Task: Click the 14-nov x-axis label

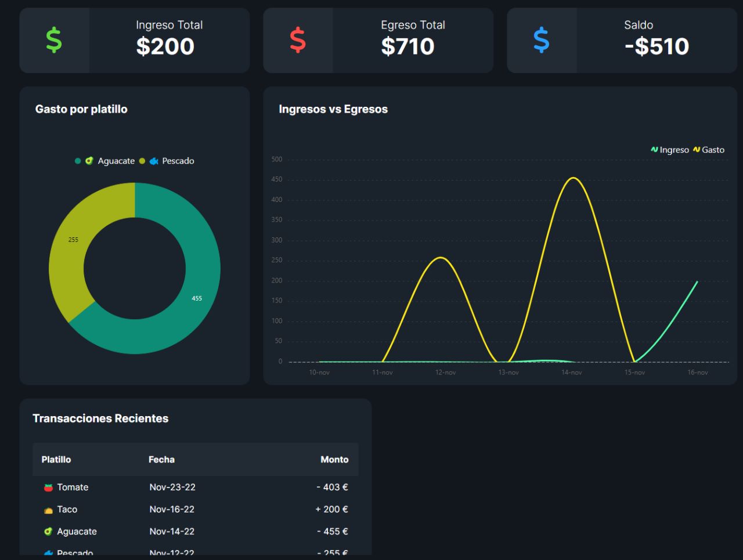Action: click(x=572, y=373)
